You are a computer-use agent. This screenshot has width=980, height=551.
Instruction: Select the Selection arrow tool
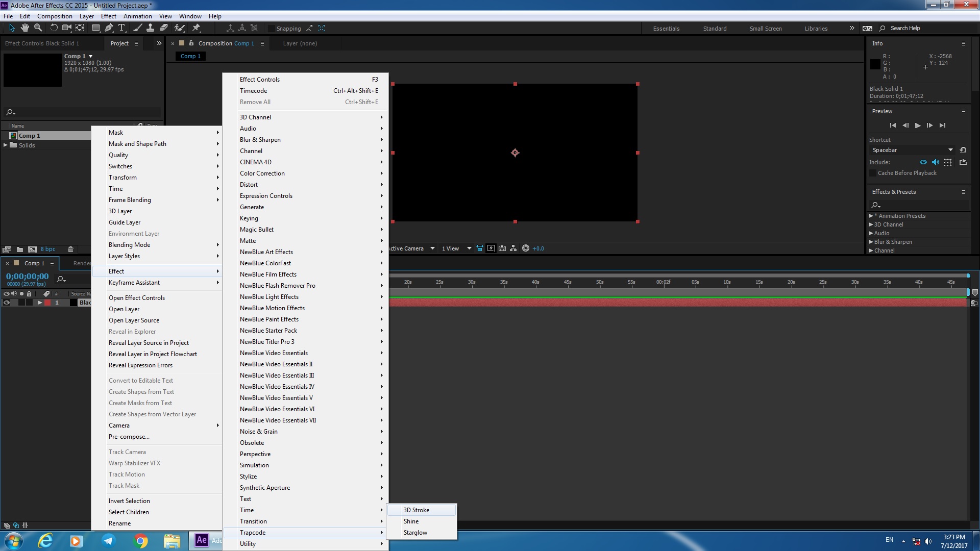pos(12,28)
